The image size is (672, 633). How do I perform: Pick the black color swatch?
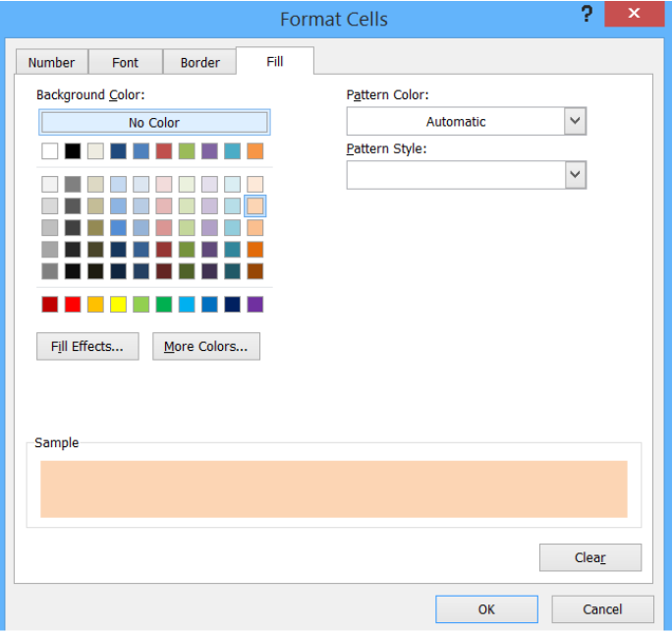pos(73,151)
